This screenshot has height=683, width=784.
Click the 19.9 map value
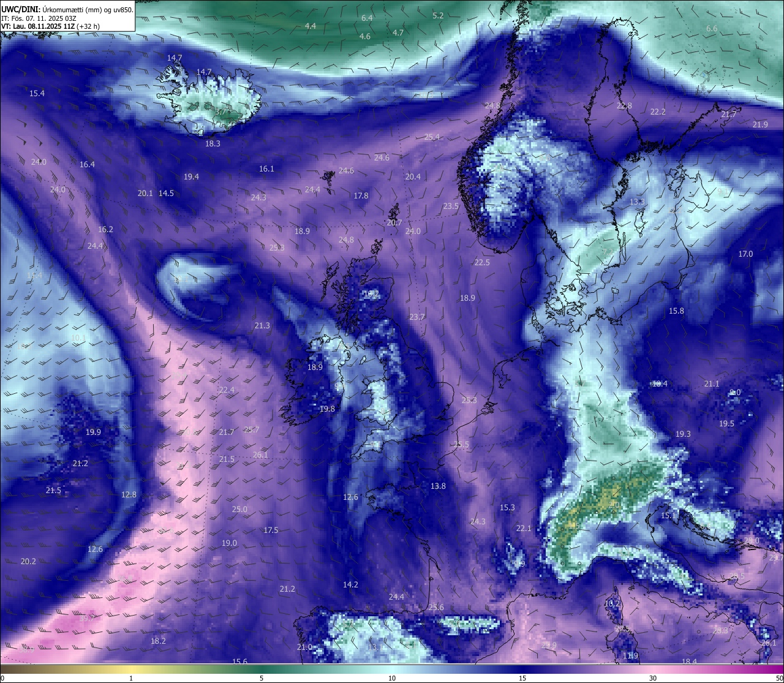93,432
